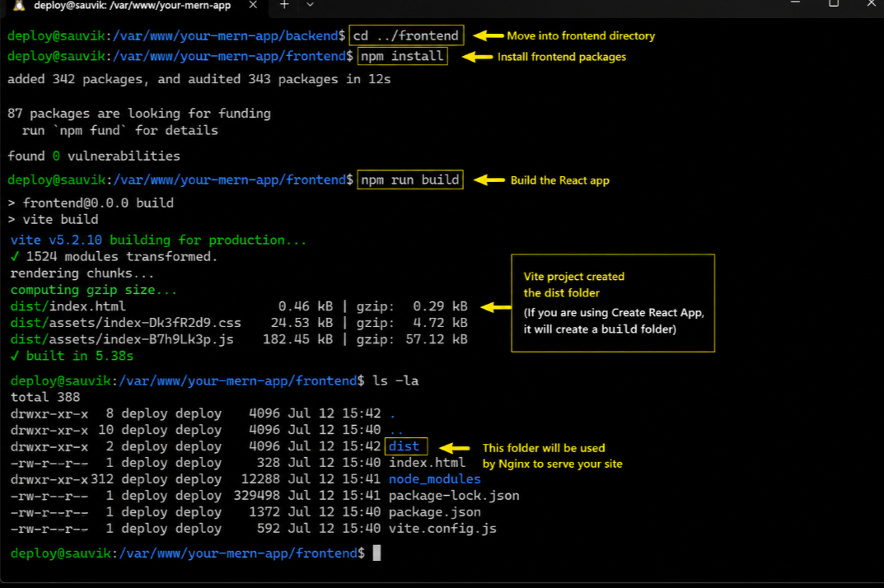Click 'index.html' in the ls listing
This screenshot has height=588, width=884.
pyautogui.click(x=427, y=463)
